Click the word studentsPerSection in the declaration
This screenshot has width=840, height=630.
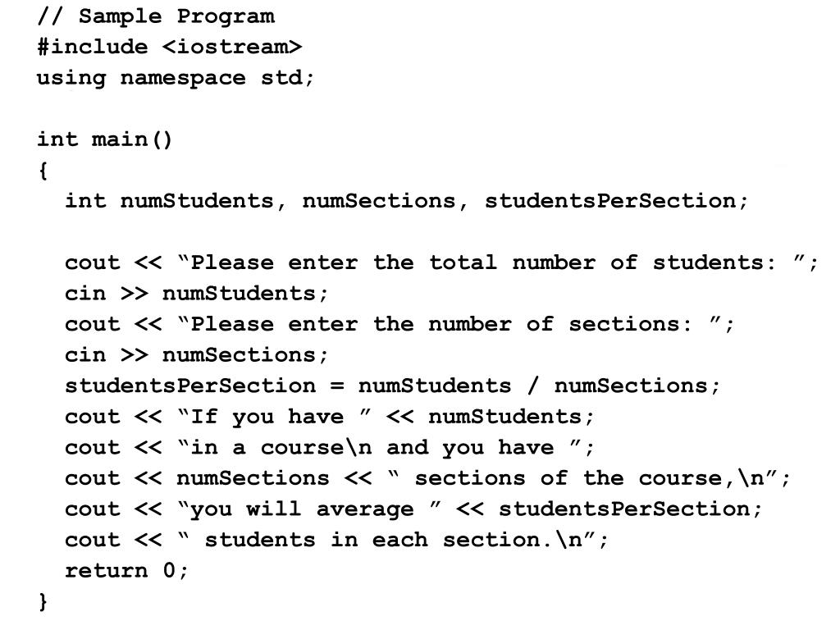(x=610, y=202)
